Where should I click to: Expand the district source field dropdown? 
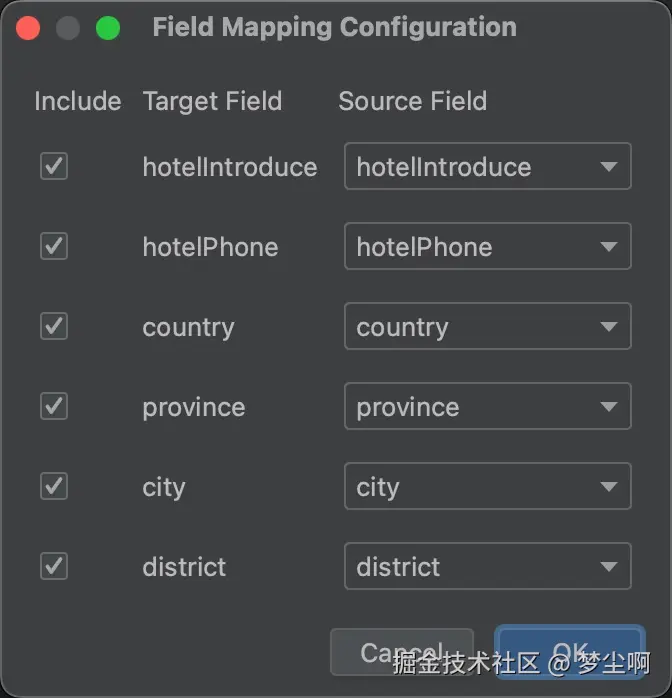pyautogui.click(x=487, y=566)
